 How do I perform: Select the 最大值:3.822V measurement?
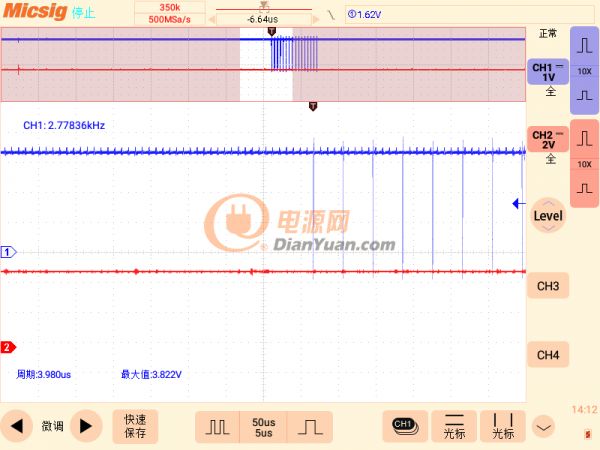click(x=151, y=375)
